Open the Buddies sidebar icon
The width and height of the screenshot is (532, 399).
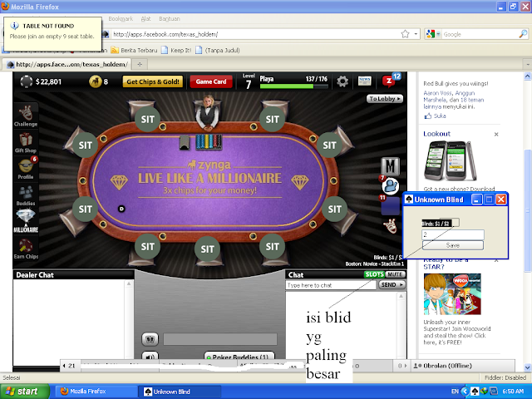click(x=26, y=196)
